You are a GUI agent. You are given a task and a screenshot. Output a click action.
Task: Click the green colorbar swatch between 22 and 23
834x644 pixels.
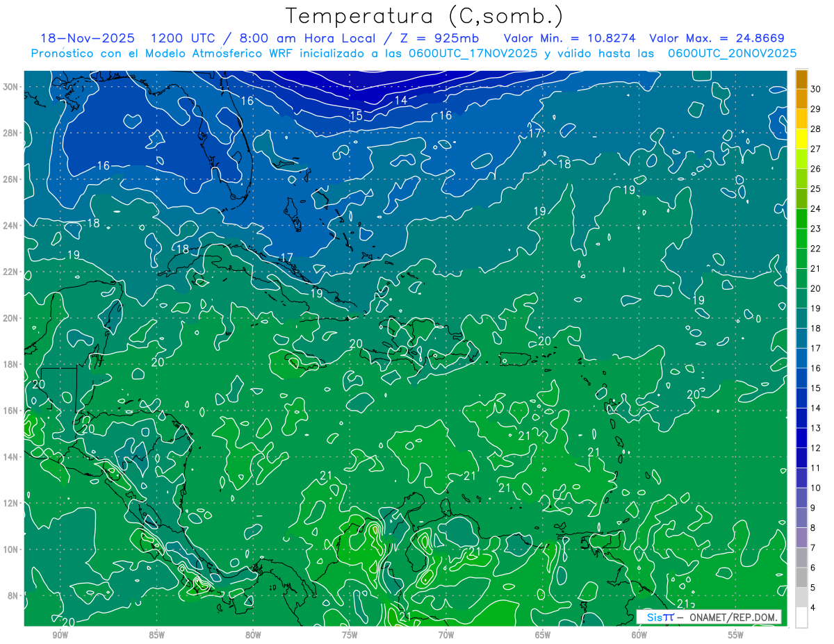[x=801, y=238]
